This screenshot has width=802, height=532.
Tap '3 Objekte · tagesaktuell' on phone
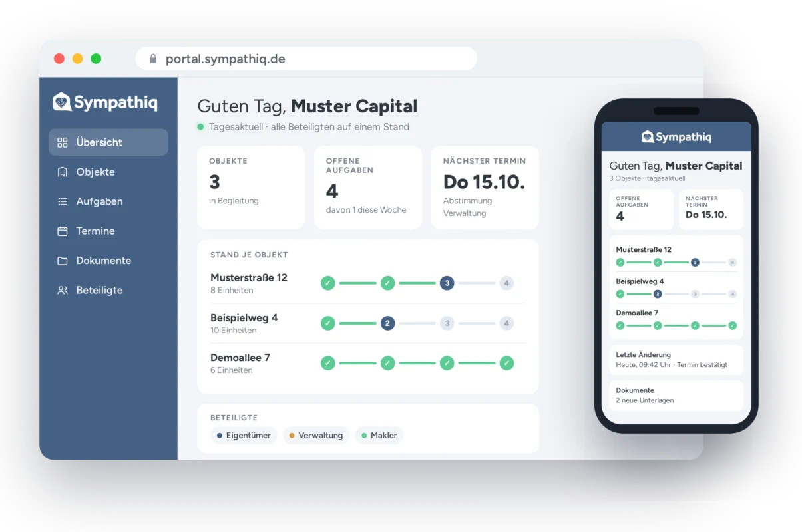click(647, 178)
